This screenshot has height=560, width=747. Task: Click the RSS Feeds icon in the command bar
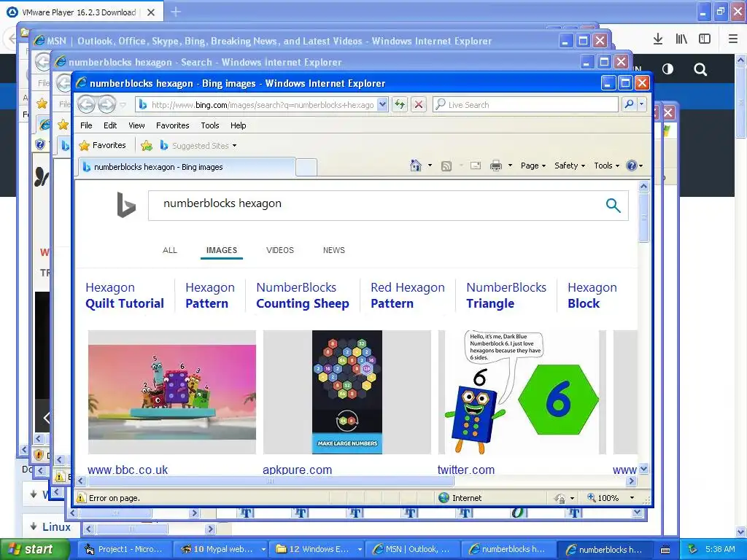tap(446, 166)
